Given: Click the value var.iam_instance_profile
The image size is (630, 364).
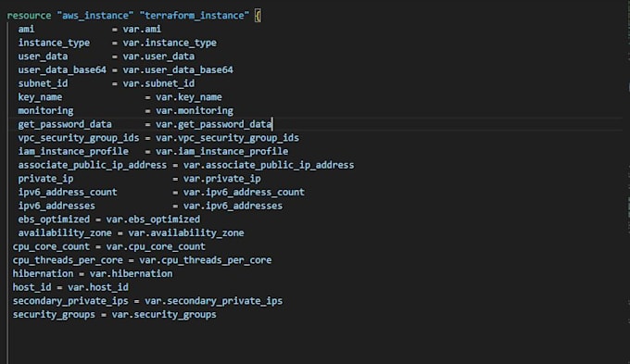Looking at the screenshot, I should [221, 152].
